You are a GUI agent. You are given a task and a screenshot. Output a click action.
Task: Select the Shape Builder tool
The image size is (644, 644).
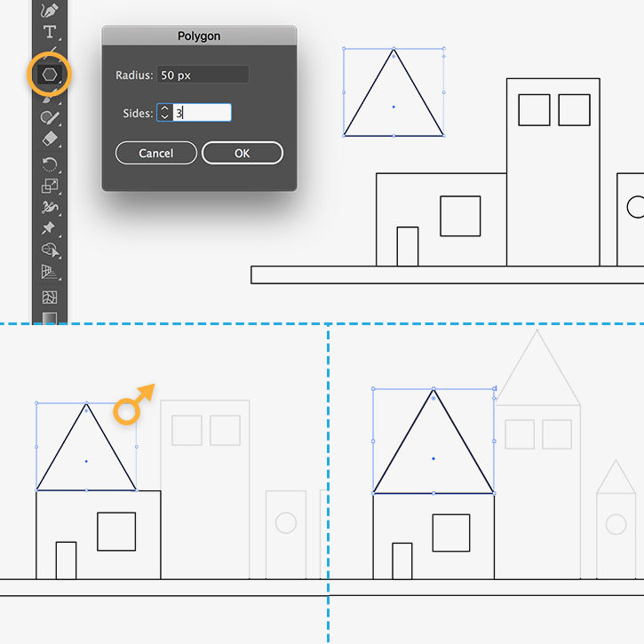51,250
